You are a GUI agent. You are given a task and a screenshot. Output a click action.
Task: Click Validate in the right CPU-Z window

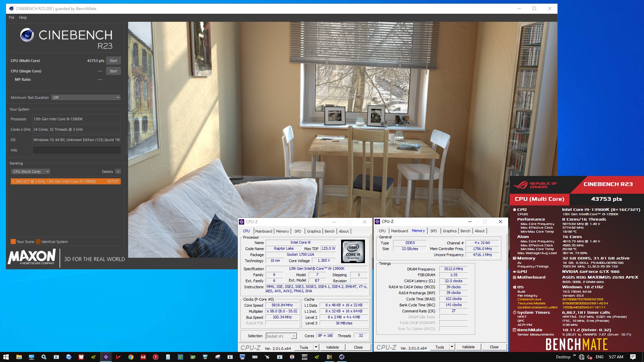tap(468, 347)
